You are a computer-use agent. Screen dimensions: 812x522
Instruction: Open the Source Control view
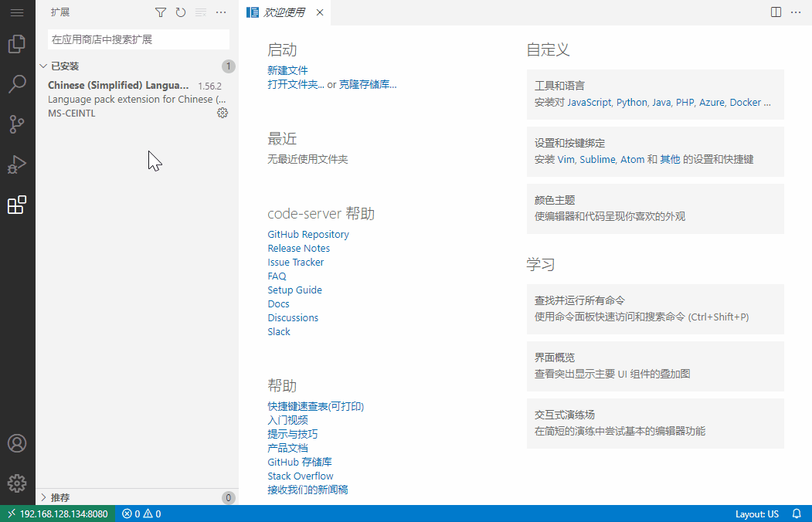(16, 124)
